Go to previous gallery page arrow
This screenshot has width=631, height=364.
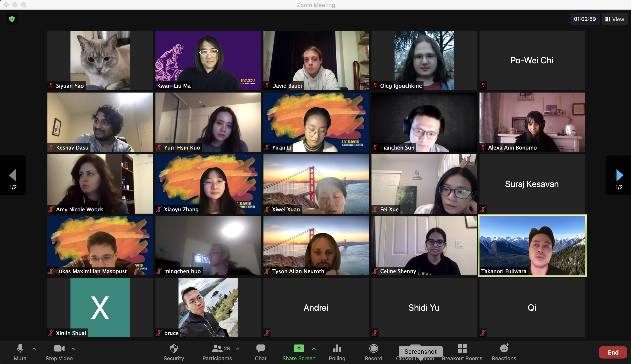[x=13, y=175]
